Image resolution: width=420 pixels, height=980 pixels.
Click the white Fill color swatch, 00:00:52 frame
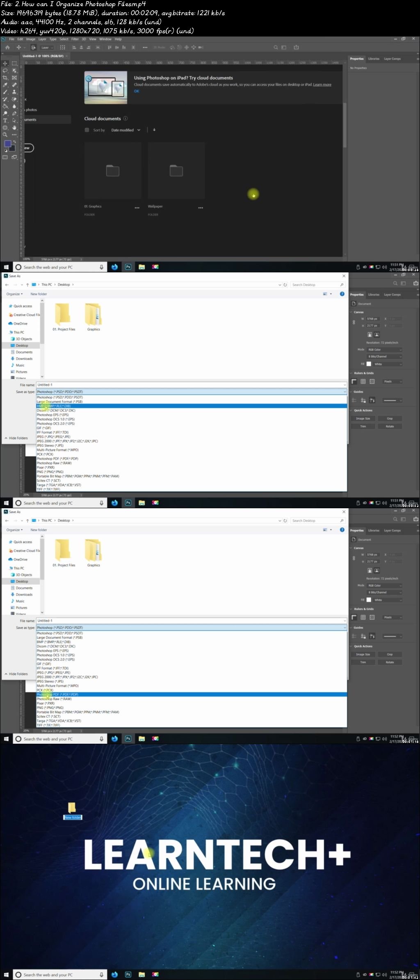click(369, 364)
